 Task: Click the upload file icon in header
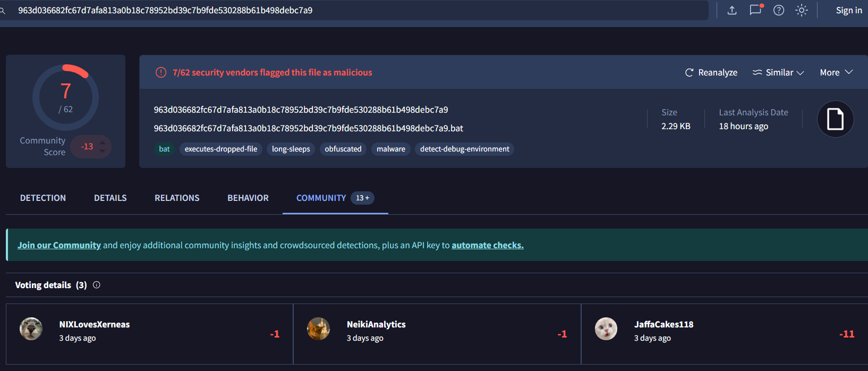tap(732, 10)
